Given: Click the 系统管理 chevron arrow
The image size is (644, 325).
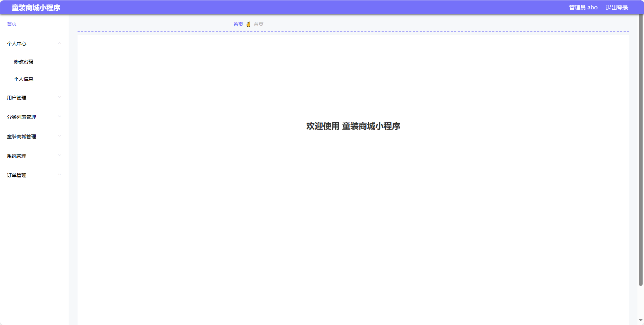Looking at the screenshot, I should tap(60, 155).
